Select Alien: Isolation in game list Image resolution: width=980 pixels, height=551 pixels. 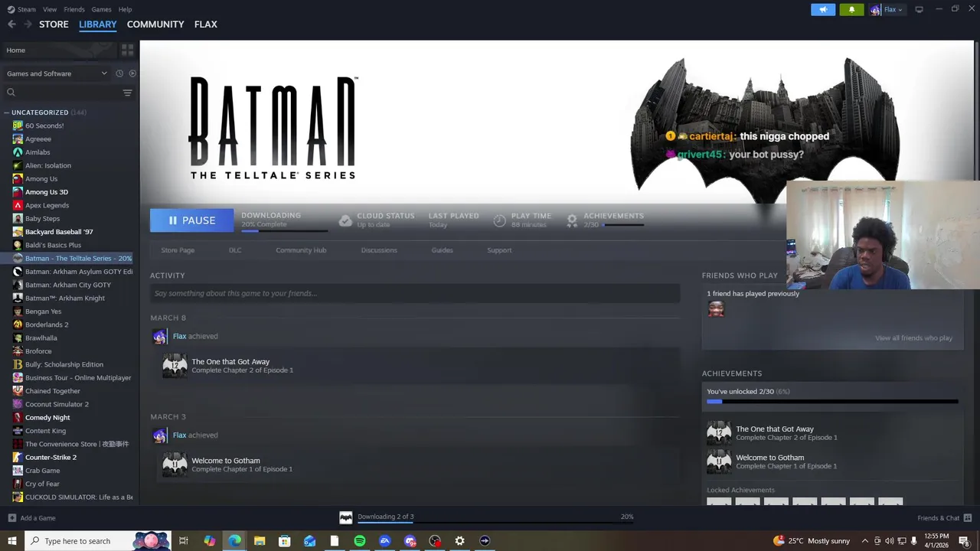pyautogui.click(x=48, y=165)
